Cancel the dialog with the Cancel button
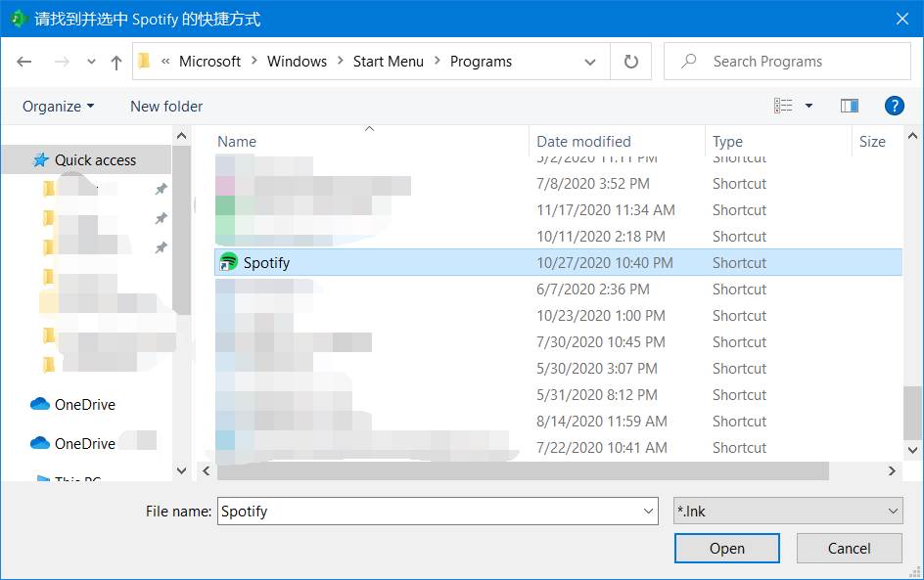 click(x=849, y=548)
